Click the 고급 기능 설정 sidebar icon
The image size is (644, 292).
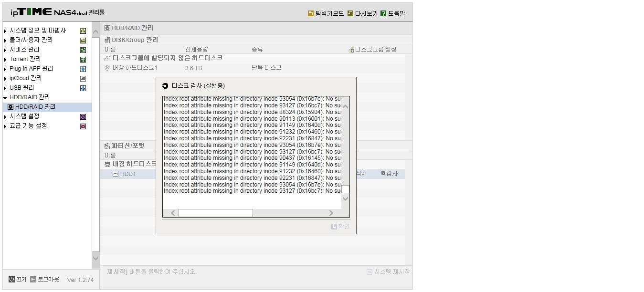click(x=83, y=126)
